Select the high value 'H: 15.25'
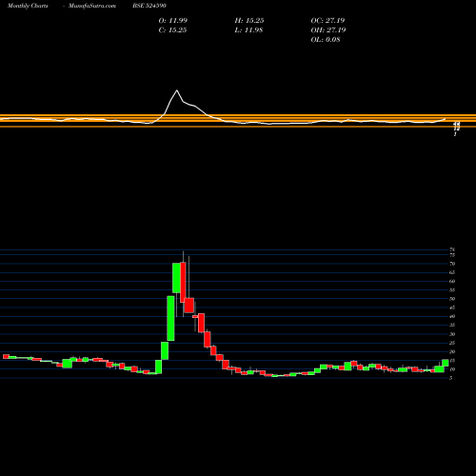 [249, 20]
